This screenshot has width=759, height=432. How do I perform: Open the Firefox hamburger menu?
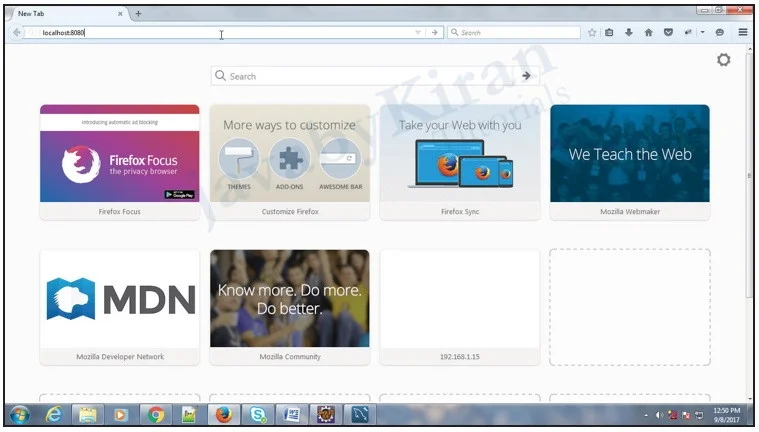pos(743,32)
